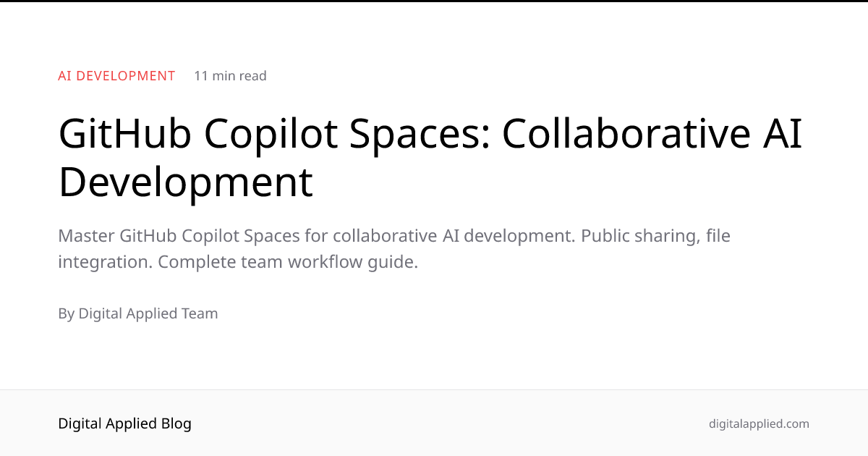Click the gray footer bar
Screen dimensions: 868x456
pyautogui.click(x=434, y=423)
